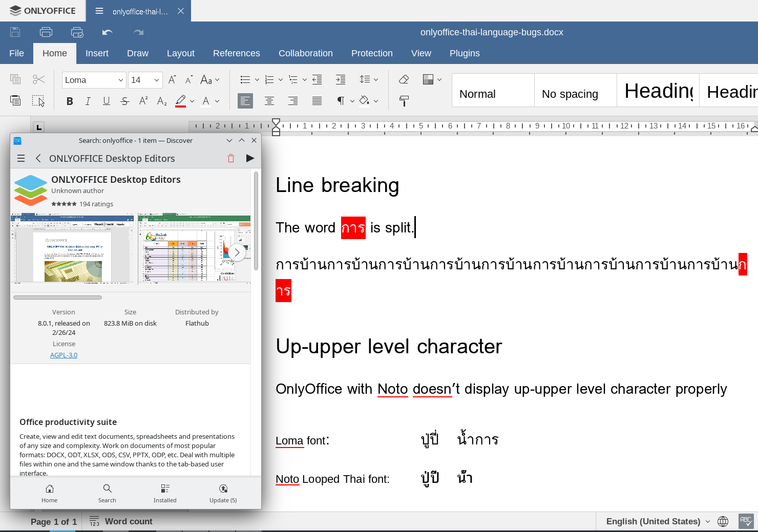The width and height of the screenshot is (758, 532).
Task: Open paragraph shading fill color dropdown
Action: 376,101
